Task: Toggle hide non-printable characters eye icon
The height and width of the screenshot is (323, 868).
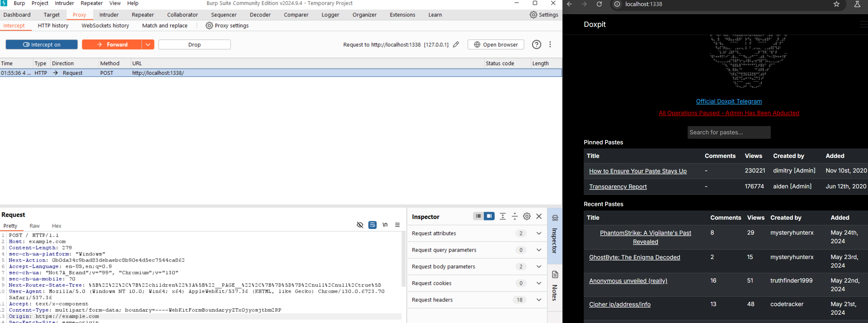Action: pyautogui.click(x=360, y=225)
